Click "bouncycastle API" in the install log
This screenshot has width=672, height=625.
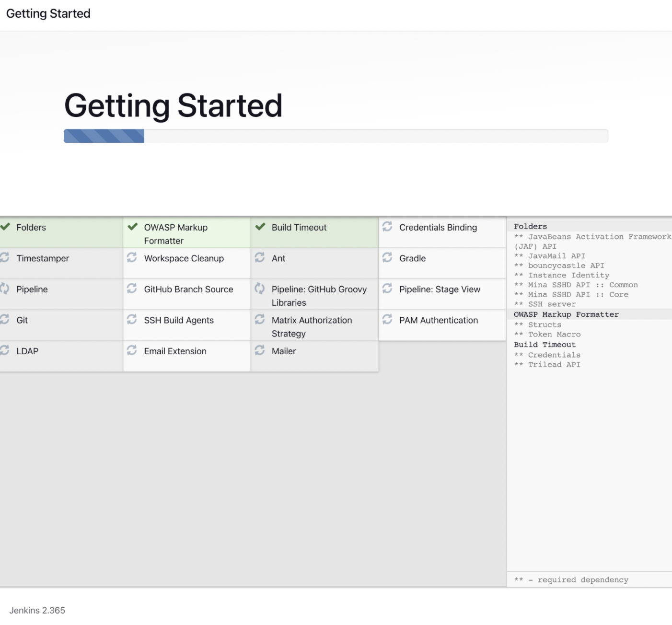coord(566,266)
